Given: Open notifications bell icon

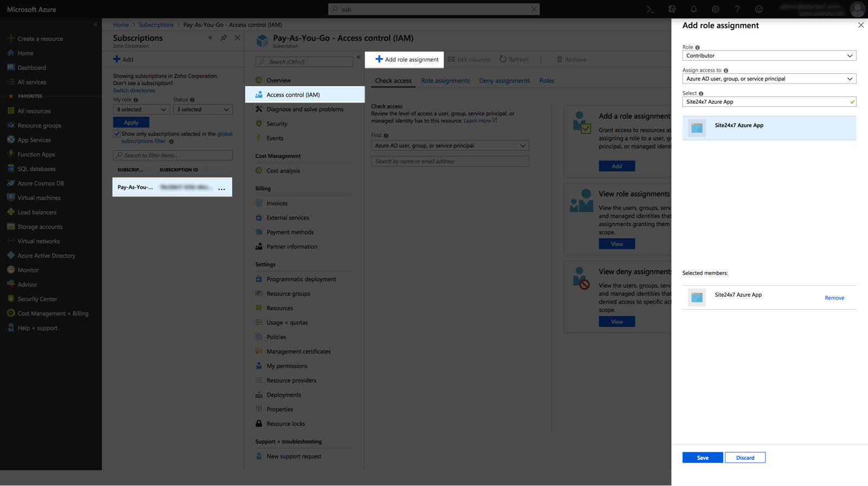Looking at the screenshot, I should 693,9.
